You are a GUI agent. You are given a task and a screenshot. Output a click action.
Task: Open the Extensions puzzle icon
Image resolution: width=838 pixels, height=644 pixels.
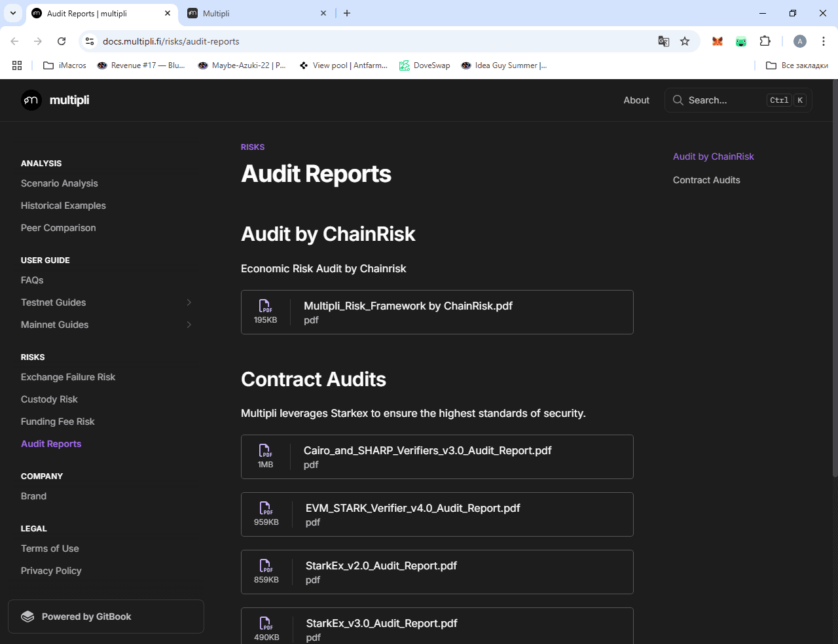(765, 41)
